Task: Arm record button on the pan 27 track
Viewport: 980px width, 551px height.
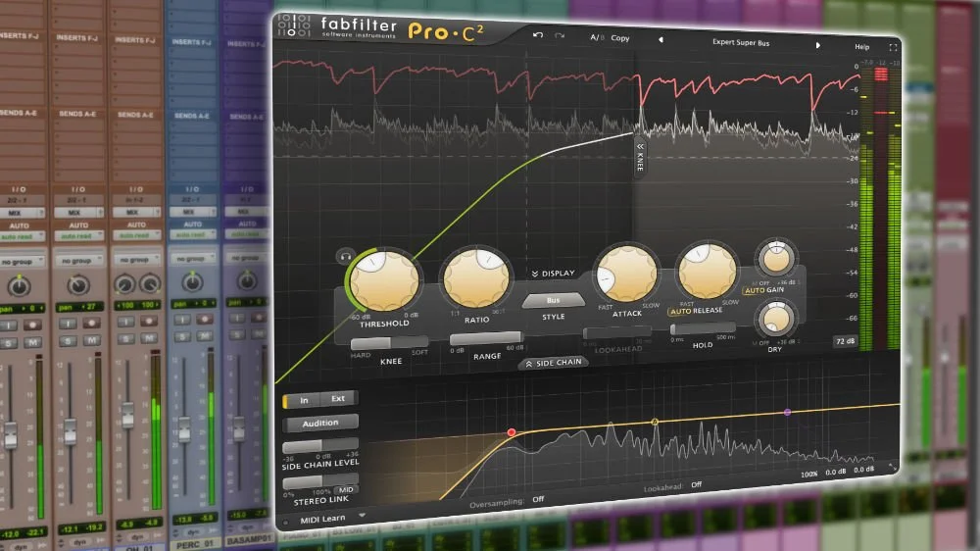Action: (91, 324)
